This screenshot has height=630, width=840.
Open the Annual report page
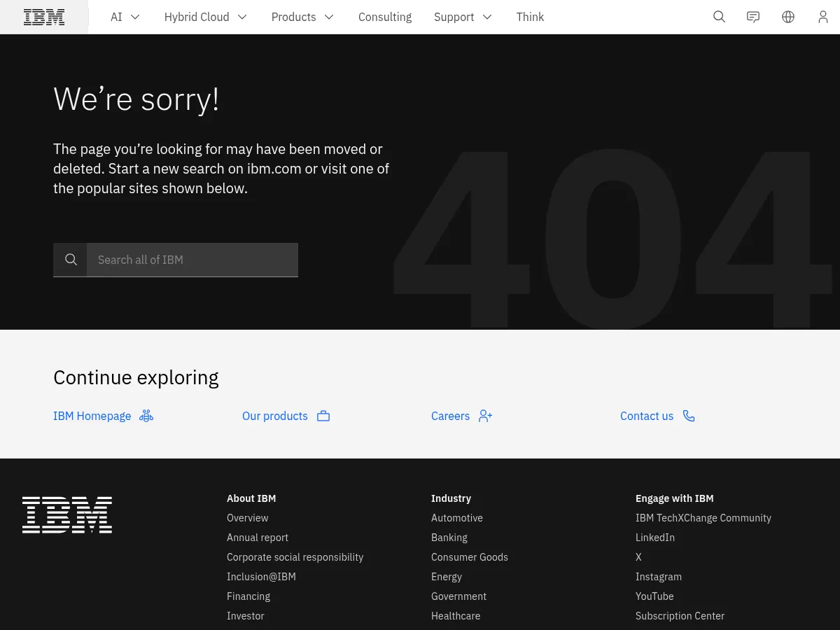click(x=257, y=538)
